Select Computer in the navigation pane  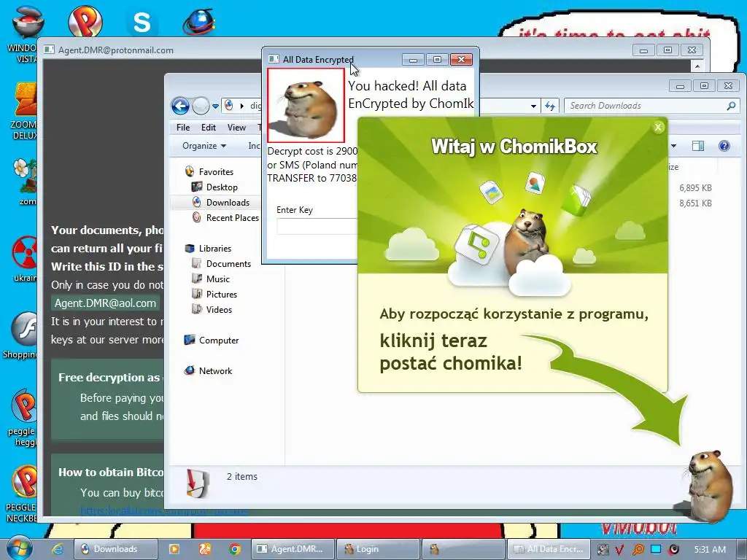(x=212, y=341)
